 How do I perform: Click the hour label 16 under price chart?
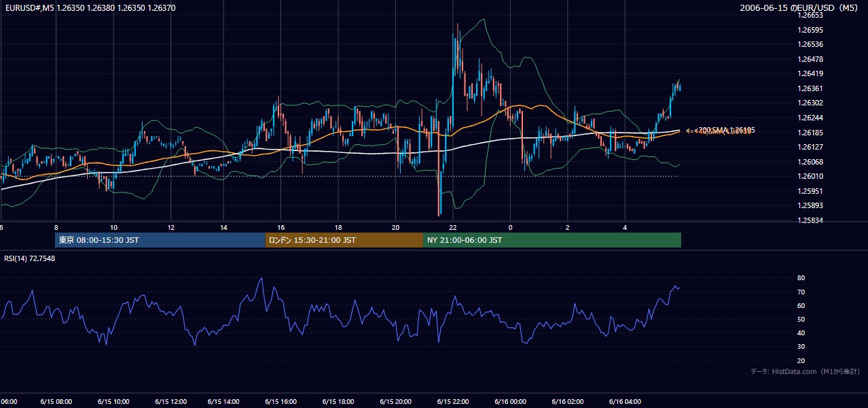(281, 227)
